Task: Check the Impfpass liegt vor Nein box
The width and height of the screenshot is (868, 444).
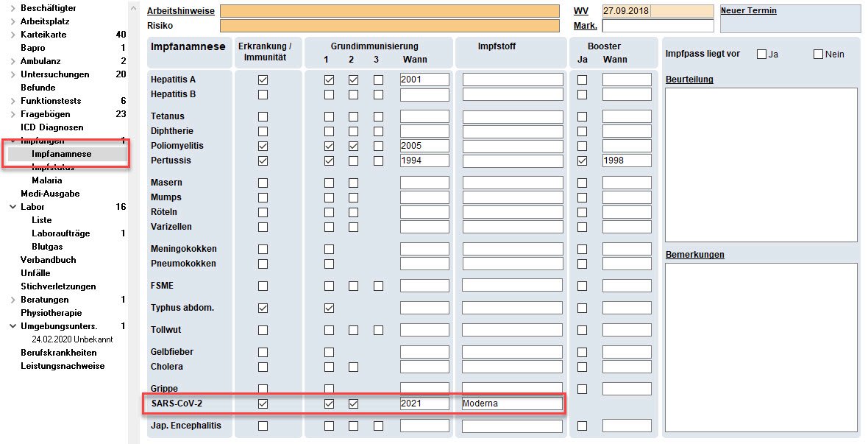Action: tap(818, 54)
